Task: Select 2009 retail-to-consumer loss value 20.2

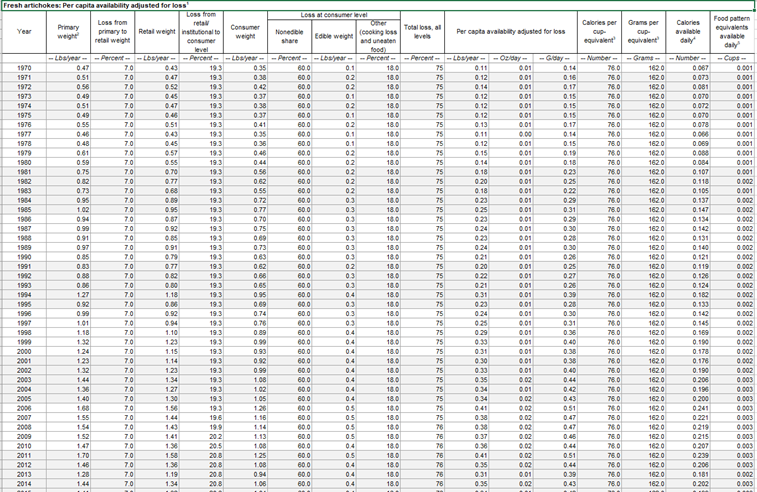Action: 201,436
